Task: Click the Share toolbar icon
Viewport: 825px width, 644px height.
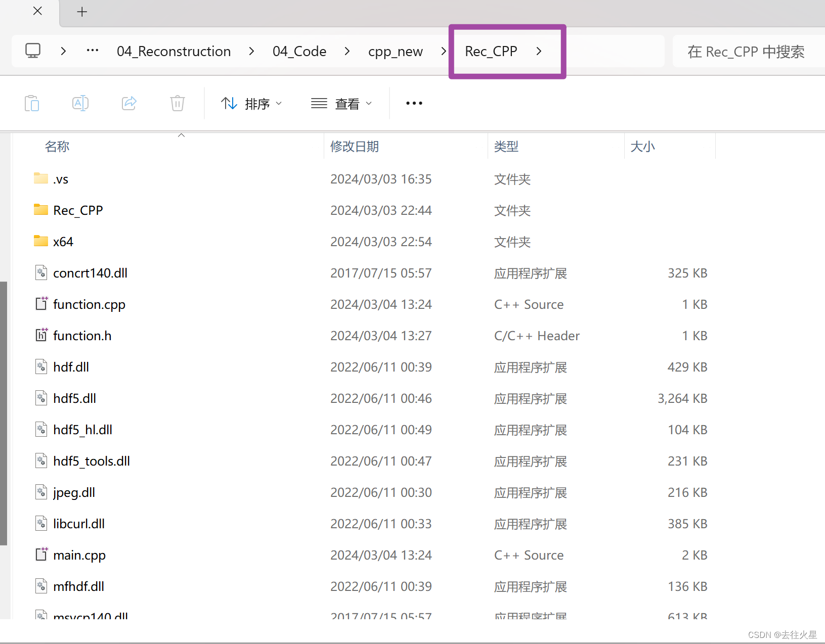Action: (x=129, y=103)
